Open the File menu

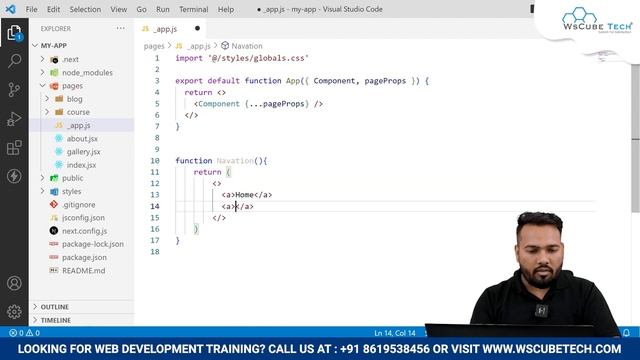31,9
